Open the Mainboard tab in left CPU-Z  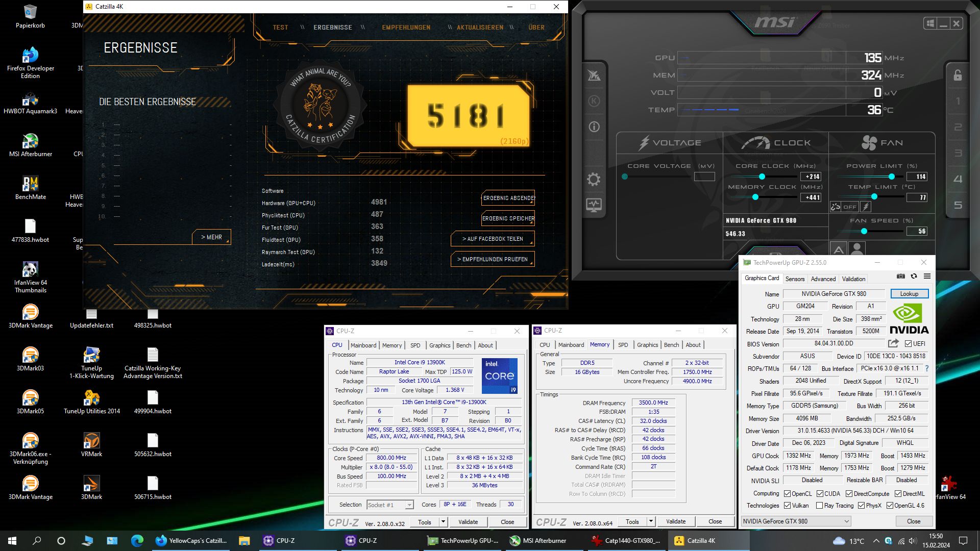(x=363, y=345)
